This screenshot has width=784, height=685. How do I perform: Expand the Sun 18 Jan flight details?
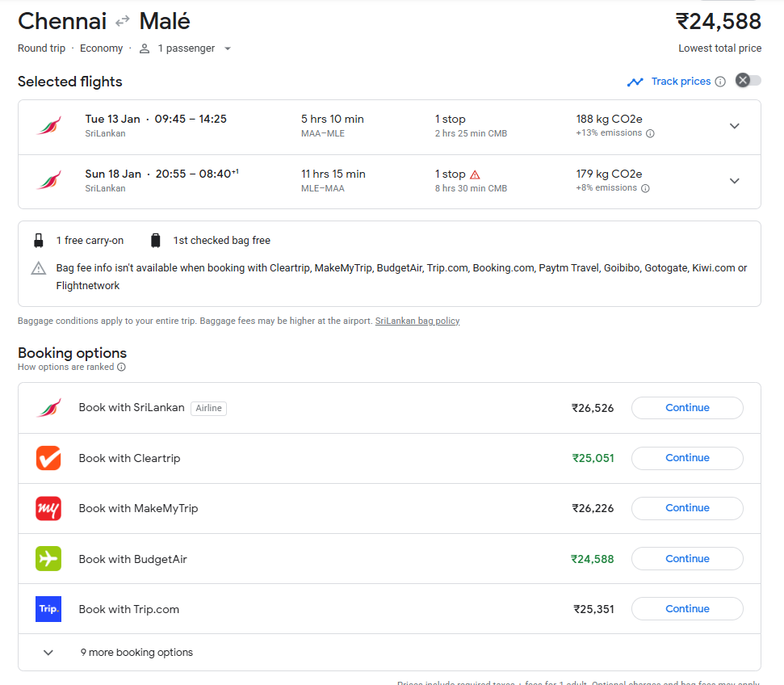734,181
